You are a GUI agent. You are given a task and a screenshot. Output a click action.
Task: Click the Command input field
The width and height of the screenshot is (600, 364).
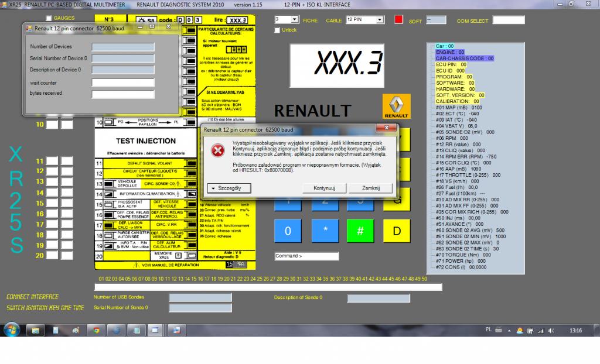[306, 256]
